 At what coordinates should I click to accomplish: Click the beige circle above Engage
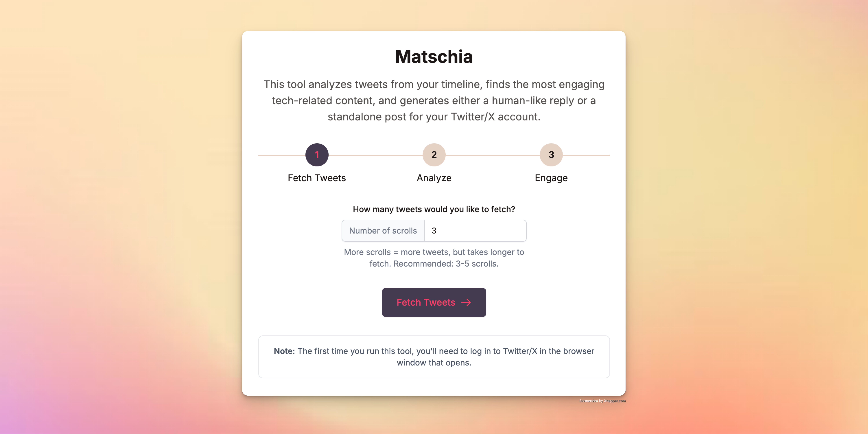coord(551,155)
